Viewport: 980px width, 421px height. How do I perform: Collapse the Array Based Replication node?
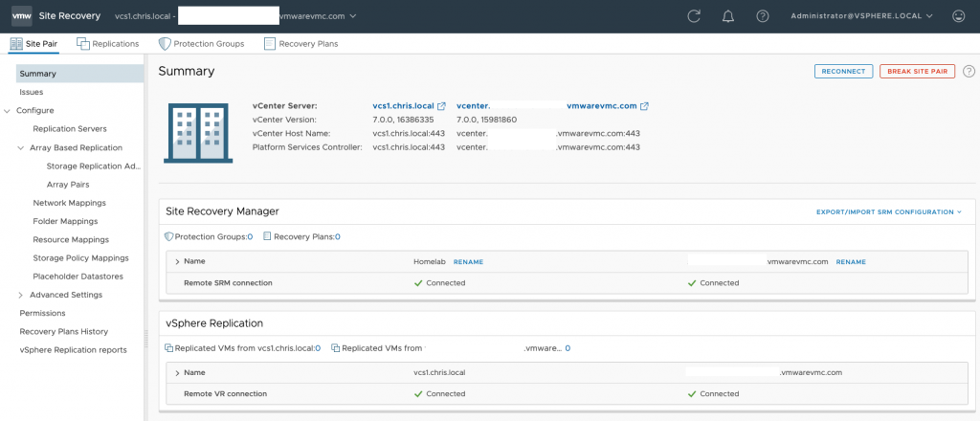21,148
